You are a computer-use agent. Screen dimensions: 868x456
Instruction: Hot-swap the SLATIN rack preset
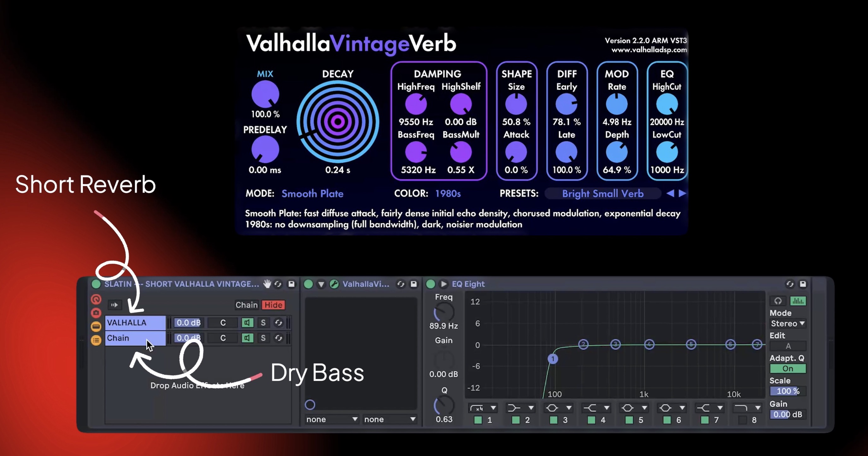pos(278,284)
